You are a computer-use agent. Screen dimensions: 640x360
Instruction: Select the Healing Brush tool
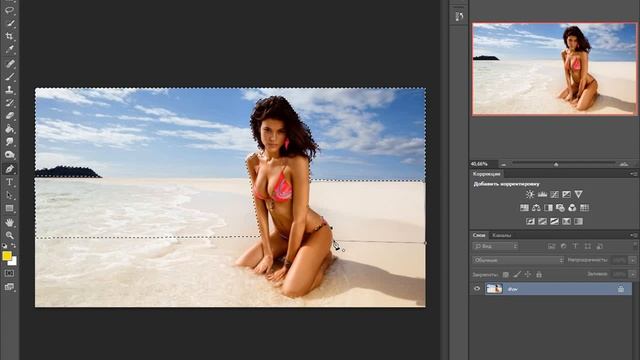click(x=9, y=63)
